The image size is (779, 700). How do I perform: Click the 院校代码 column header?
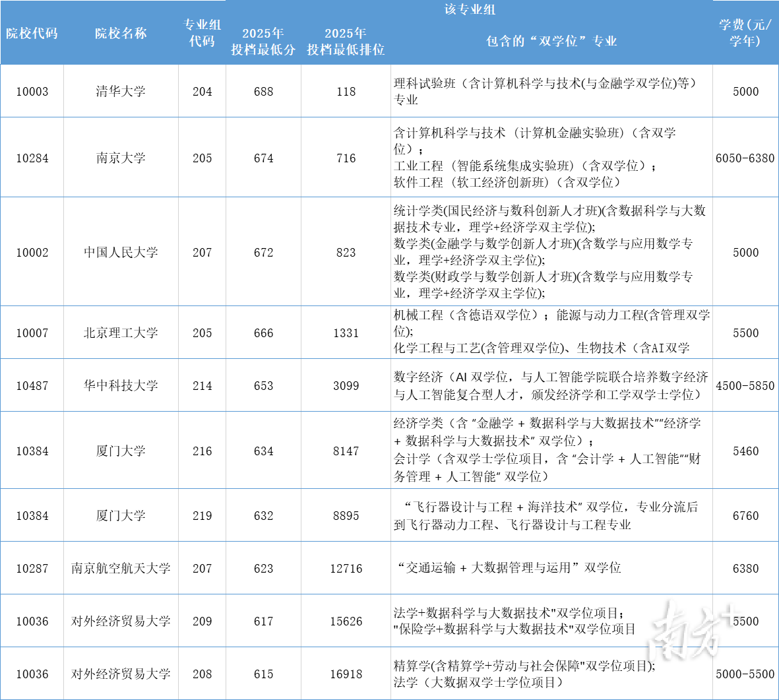32,33
